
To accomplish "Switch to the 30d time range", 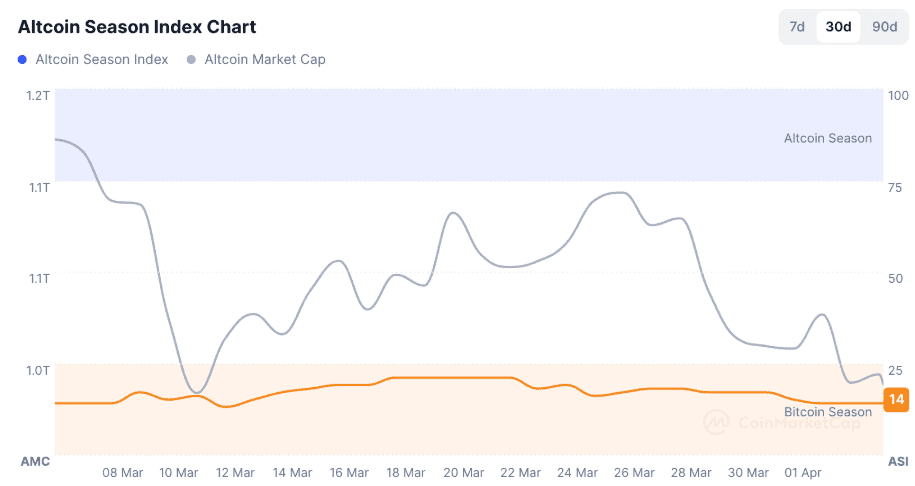I will point(838,27).
